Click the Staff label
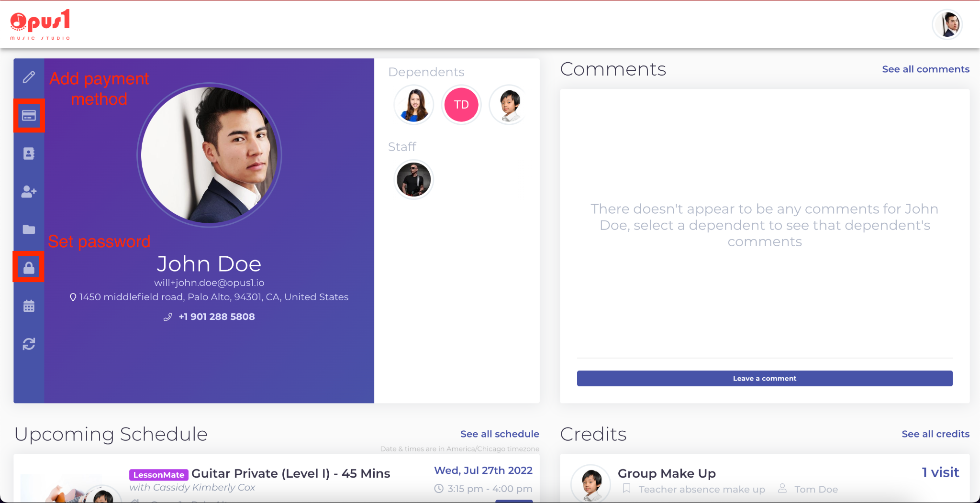The width and height of the screenshot is (980, 503). point(402,147)
